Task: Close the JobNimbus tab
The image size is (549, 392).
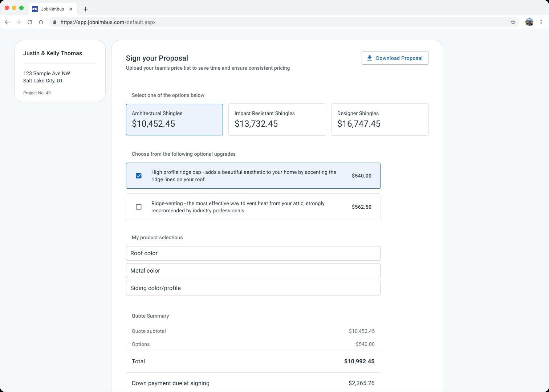Action: (x=71, y=9)
